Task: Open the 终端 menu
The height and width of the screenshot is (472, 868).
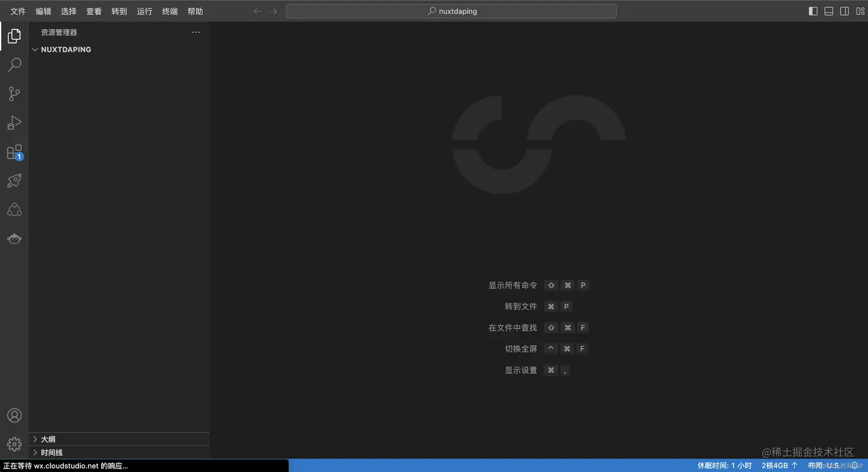Action: 169,11
